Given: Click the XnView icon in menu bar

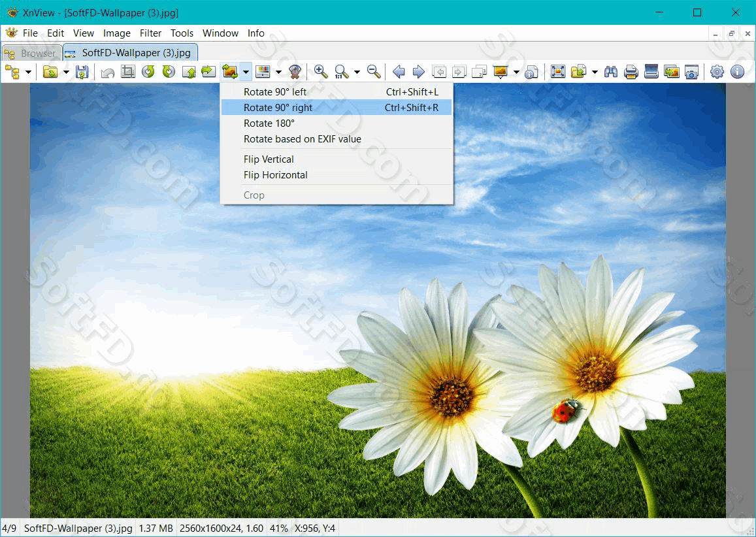Looking at the screenshot, I should (x=10, y=33).
